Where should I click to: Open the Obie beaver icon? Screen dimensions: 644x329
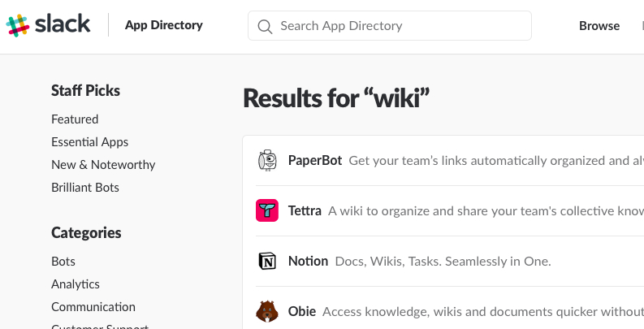pos(267,311)
